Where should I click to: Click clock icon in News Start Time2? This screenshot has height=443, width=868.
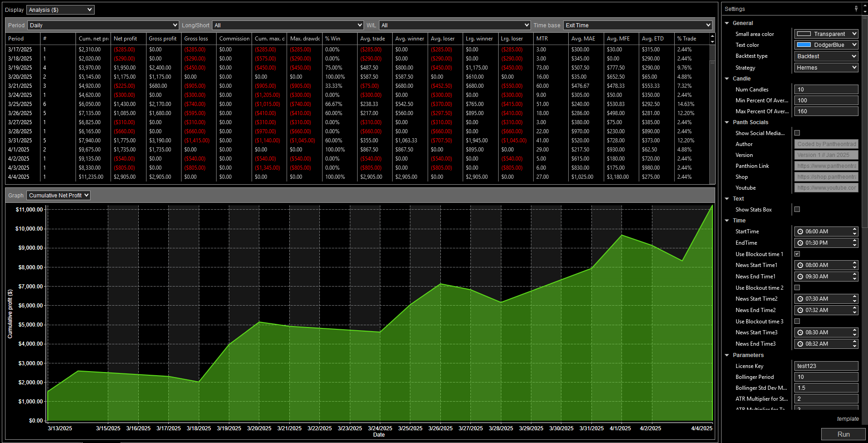(x=800, y=299)
